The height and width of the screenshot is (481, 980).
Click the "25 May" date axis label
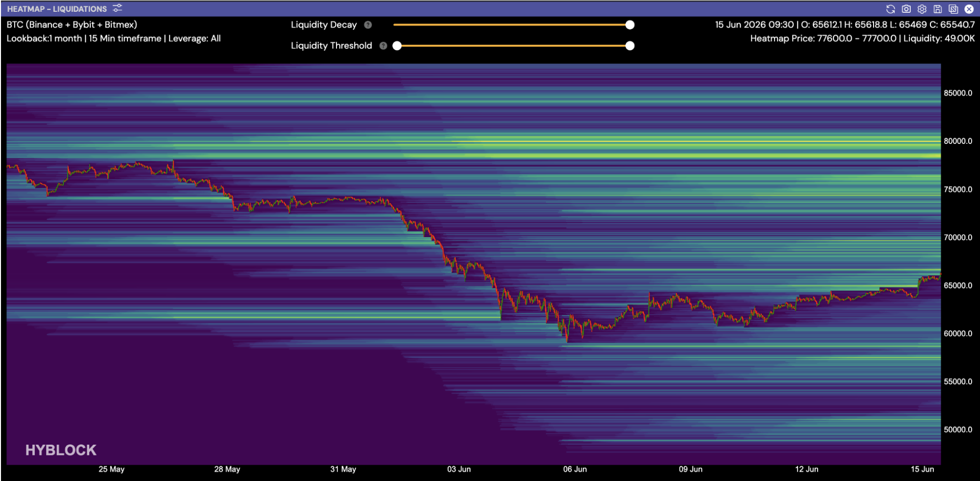111,469
